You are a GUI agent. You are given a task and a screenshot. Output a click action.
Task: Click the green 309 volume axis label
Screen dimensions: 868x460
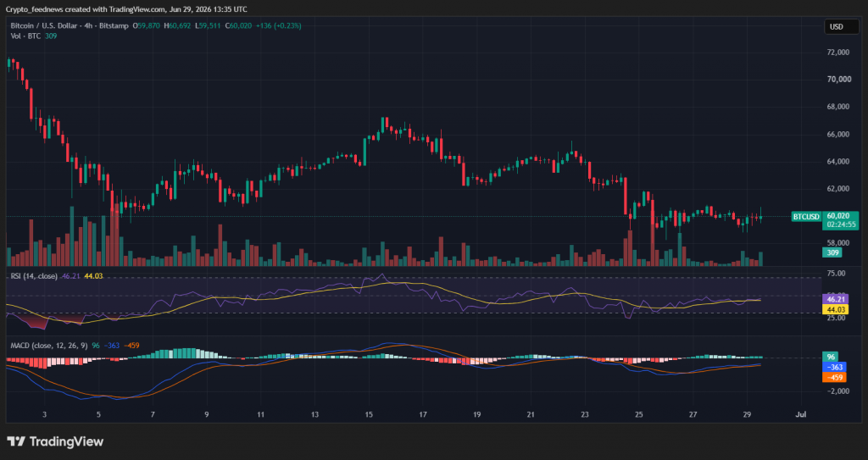[833, 252]
